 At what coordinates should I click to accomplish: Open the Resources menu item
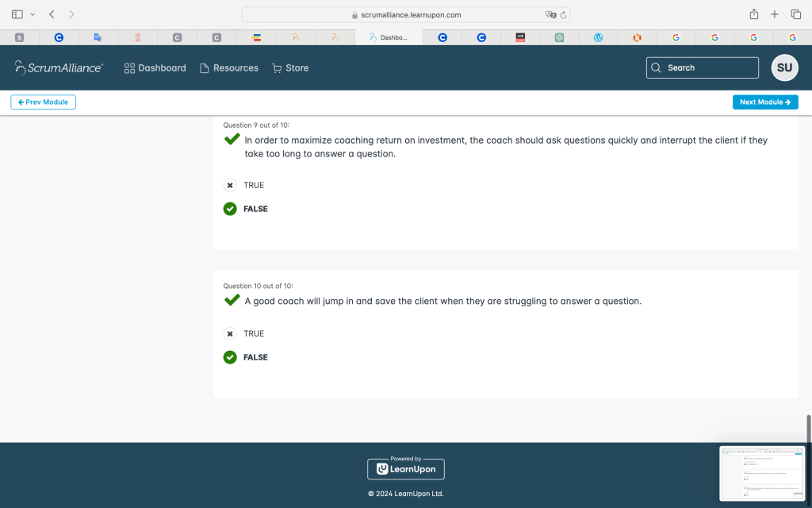229,68
